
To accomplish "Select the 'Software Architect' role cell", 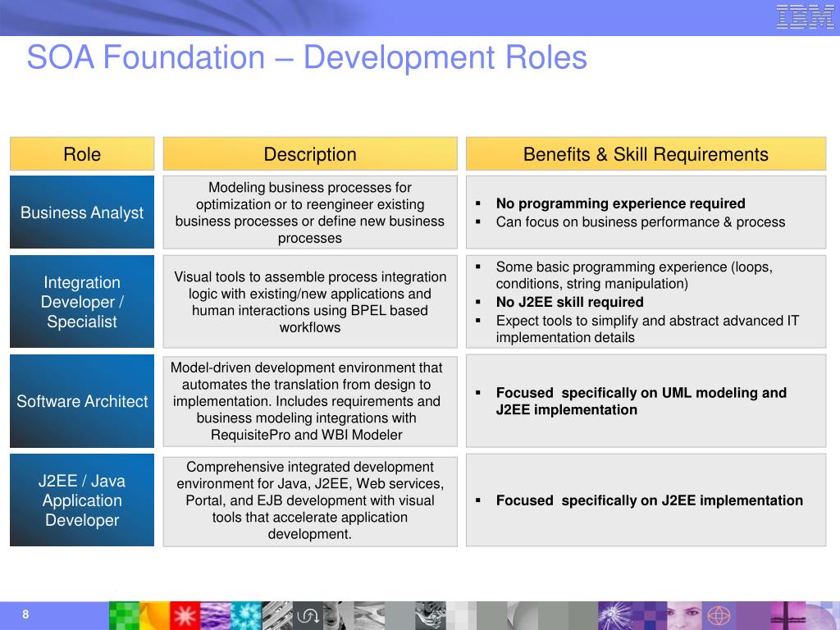I will pos(82,400).
